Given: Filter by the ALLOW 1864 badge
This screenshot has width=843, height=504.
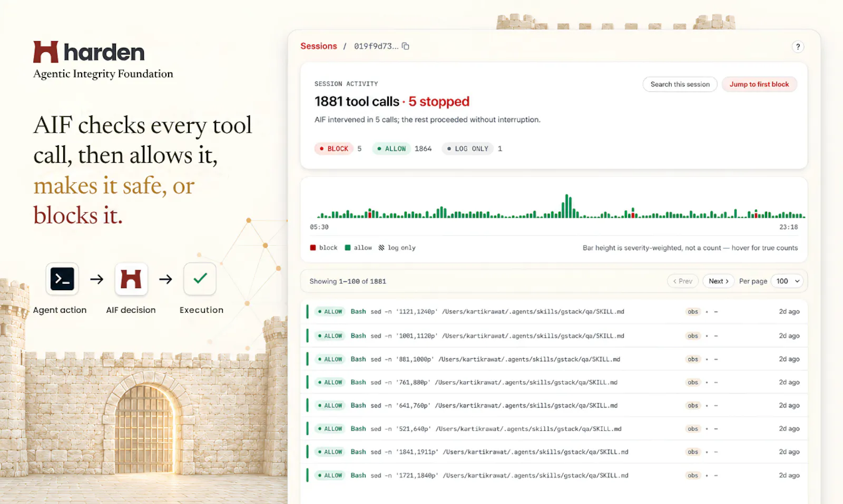Looking at the screenshot, I should coord(391,149).
